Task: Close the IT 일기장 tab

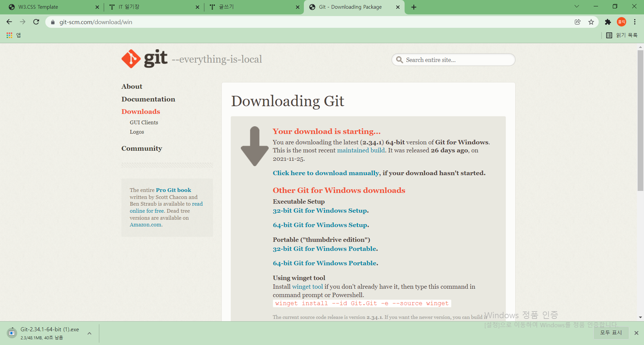Action: pos(197,7)
